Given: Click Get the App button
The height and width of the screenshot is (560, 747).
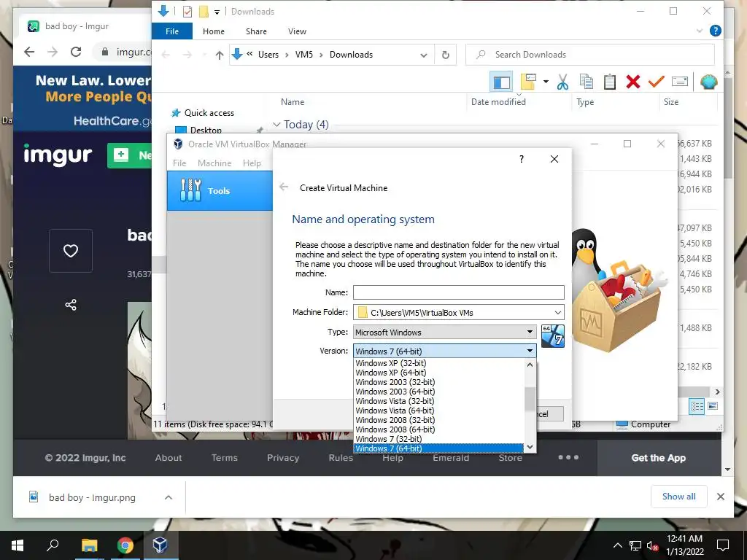Looking at the screenshot, I should coord(659,458).
